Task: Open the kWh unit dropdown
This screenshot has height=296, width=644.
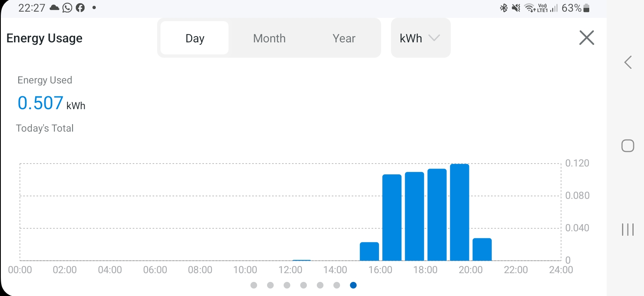Action: [420, 38]
